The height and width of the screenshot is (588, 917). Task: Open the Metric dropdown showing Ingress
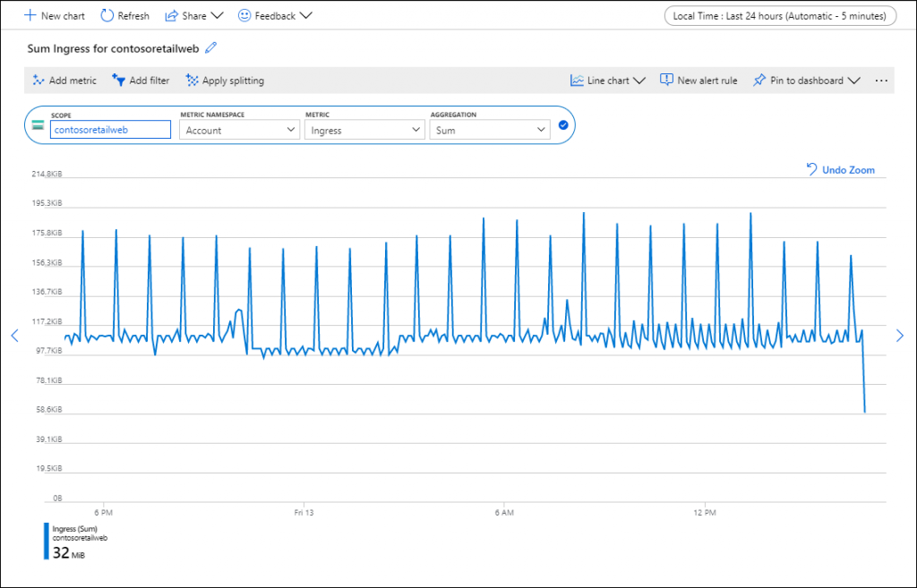pos(364,129)
